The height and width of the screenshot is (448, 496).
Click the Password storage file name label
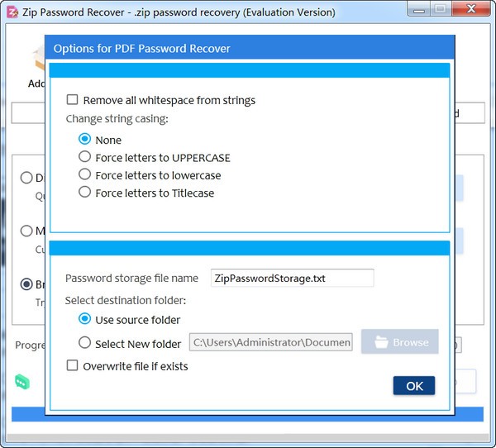pyautogui.click(x=131, y=278)
